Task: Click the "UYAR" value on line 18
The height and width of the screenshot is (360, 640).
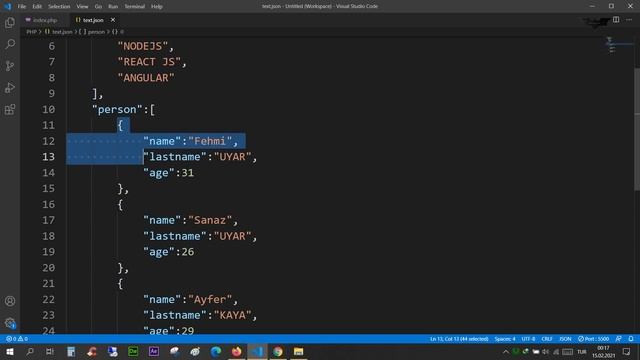Action: [x=233, y=236]
